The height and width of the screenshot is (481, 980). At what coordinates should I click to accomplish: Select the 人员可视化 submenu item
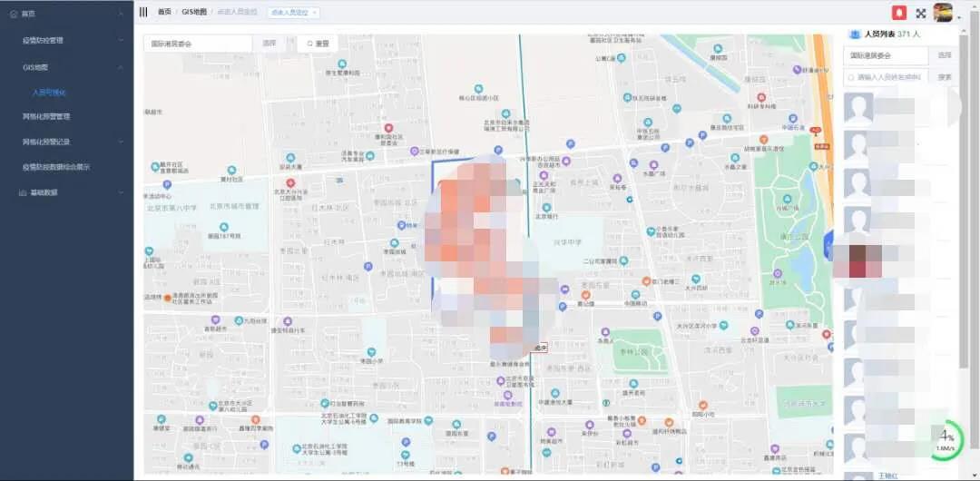[49, 93]
